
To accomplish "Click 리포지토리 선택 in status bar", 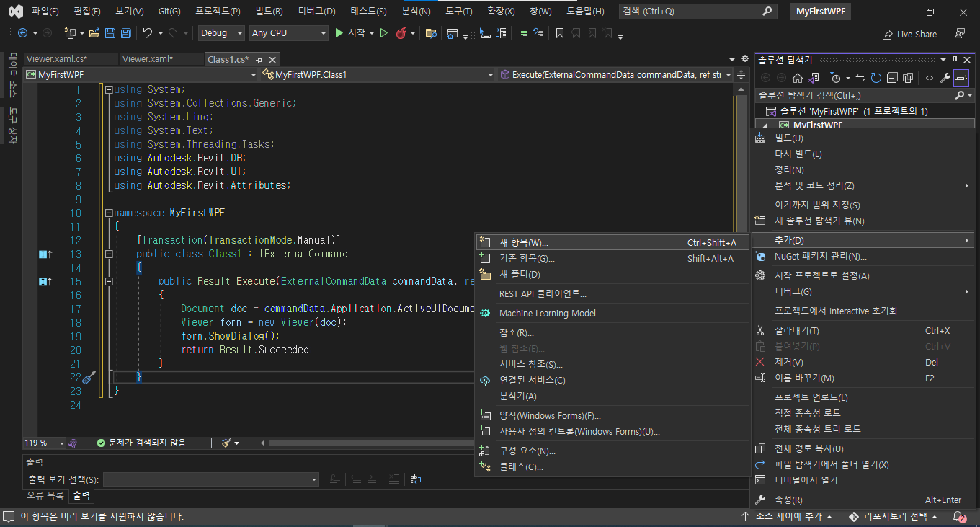I will click(894, 517).
